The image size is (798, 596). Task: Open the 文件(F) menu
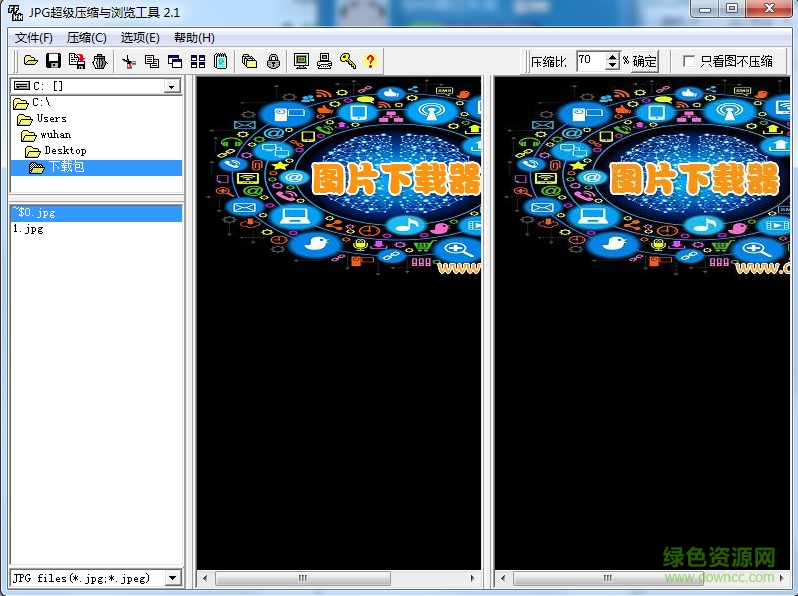point(34,38)
